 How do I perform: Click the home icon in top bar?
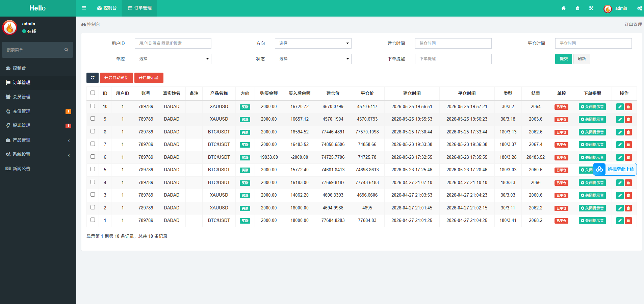point(564,8)
